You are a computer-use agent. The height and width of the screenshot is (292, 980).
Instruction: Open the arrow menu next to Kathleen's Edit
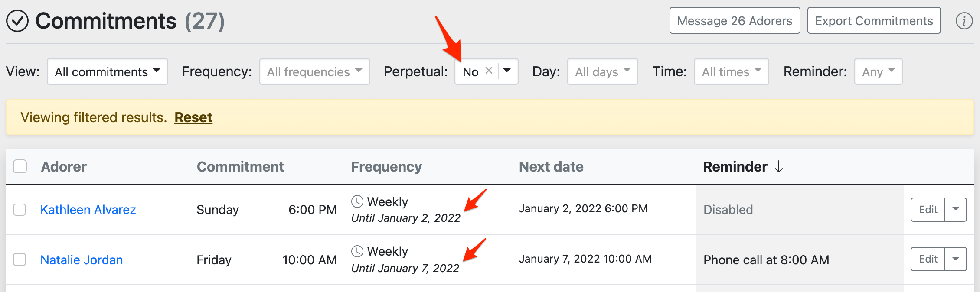tap(955, 209)
